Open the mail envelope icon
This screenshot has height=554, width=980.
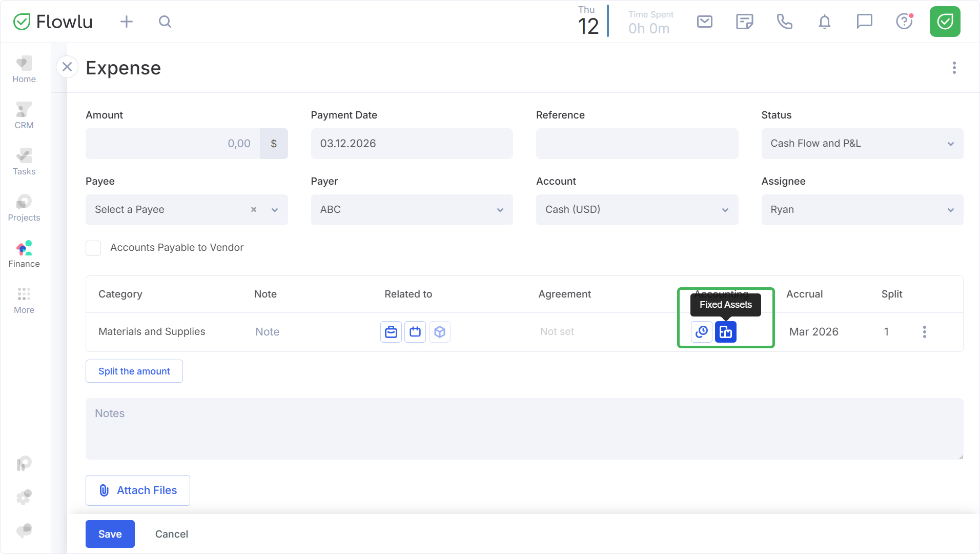click(x=704, y=22)
